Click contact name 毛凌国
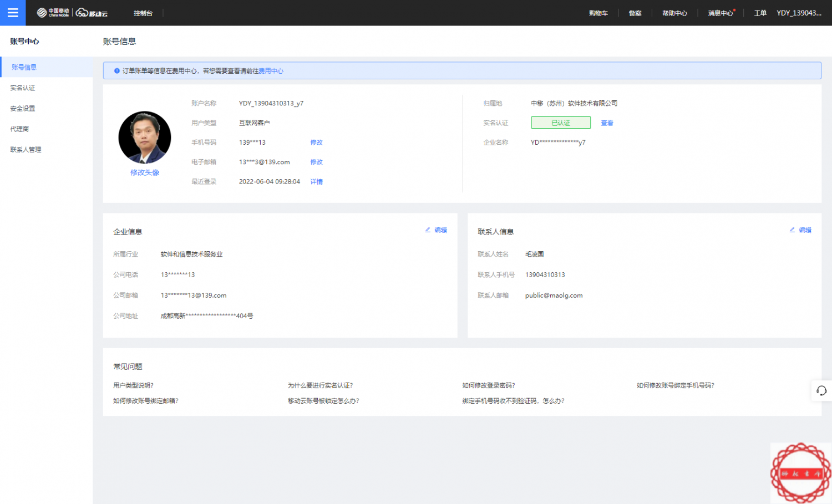This screenshot has width=832, height=504. [535, 254]
